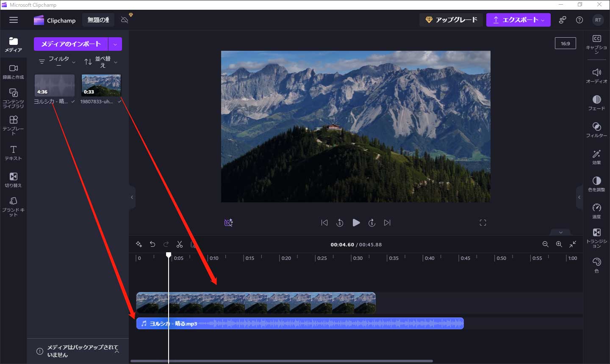Change the 16:9 aspect ratio
The width and height of the screenshot is (610, 364).
(565, 44)
